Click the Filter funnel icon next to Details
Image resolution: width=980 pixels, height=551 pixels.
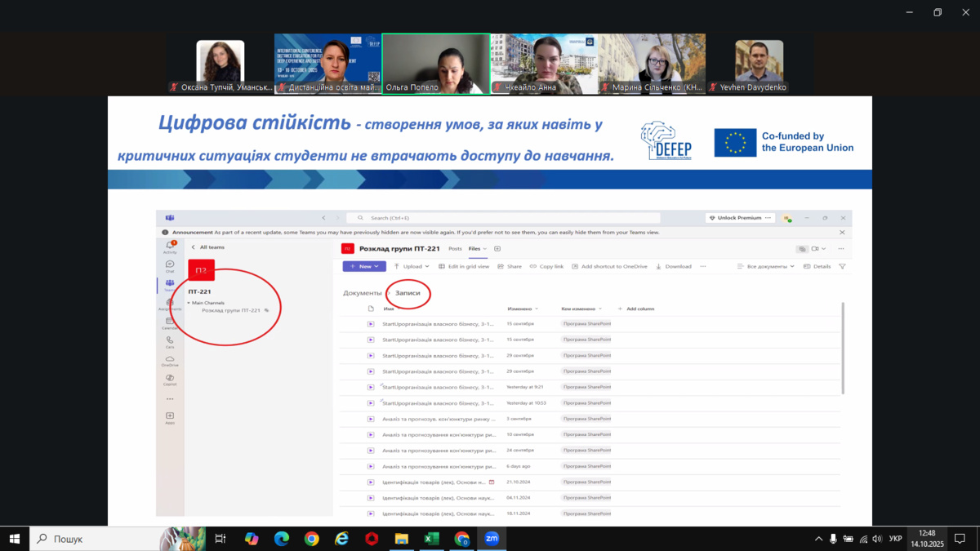click(x=842, y=266)
